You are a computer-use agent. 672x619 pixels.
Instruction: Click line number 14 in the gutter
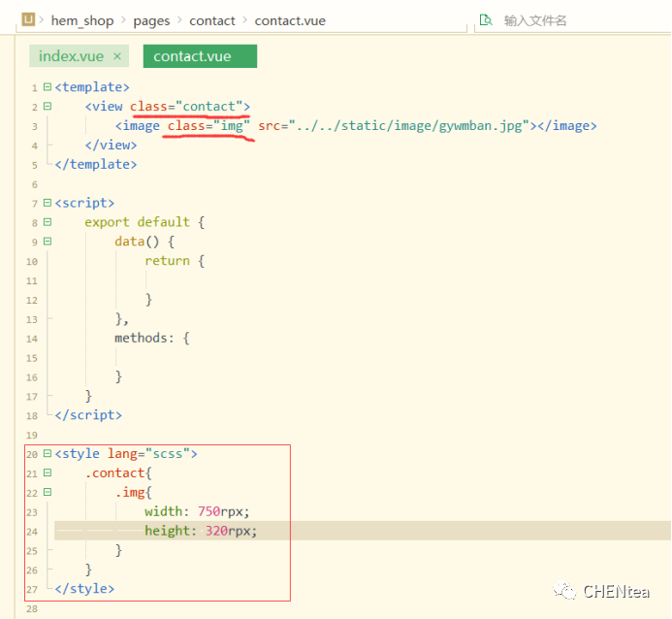32,339
